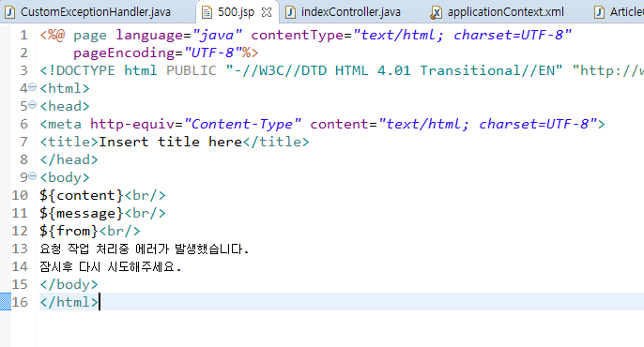Click the JSP file icon on 500.jsp tab
Viewport: 644px width, 347px height.
pyautogui.click(x=207, y=12)
